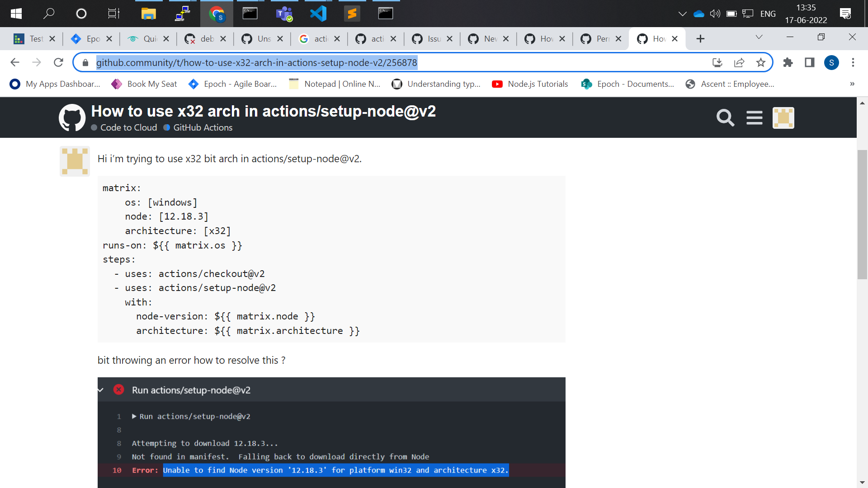Screen dimensions: 868x488
Task: Open the share icon in the address bar
Action: (739, 62)
